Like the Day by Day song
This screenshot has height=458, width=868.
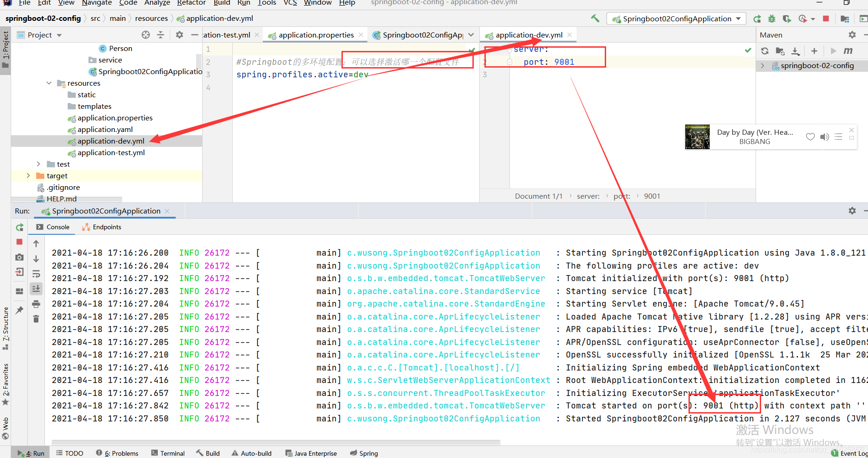tap(810, 137)
